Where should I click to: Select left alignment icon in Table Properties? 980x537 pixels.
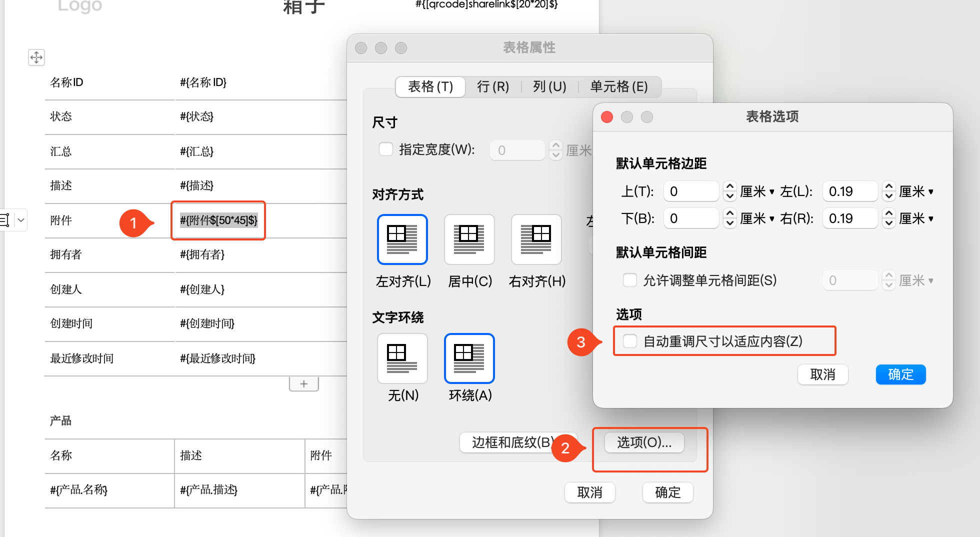pyautogui.click(x=402, y=239)
